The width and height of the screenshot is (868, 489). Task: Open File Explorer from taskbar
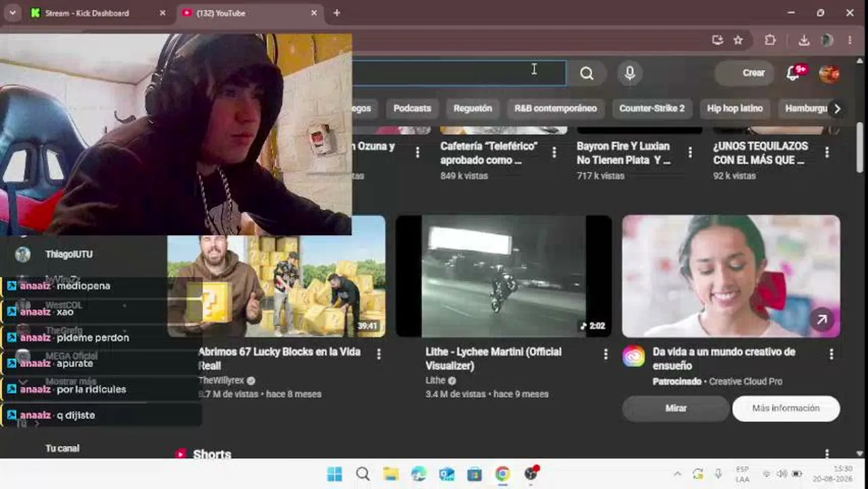pos(391,474)
